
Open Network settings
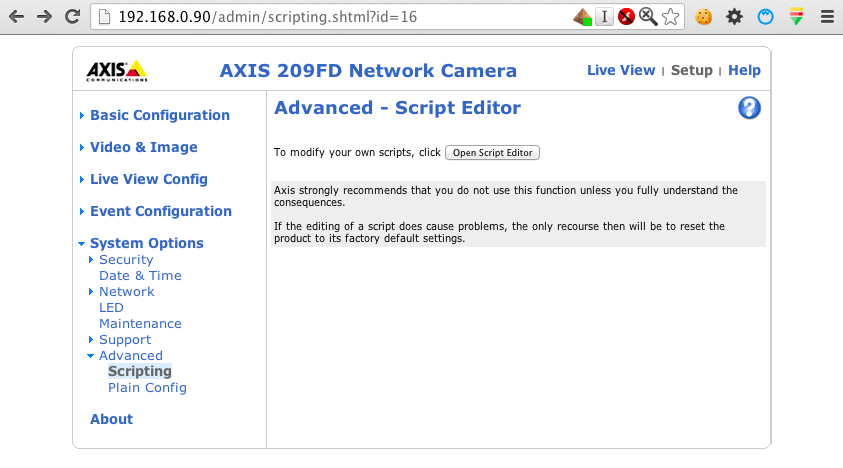click(x=127, y=292)
